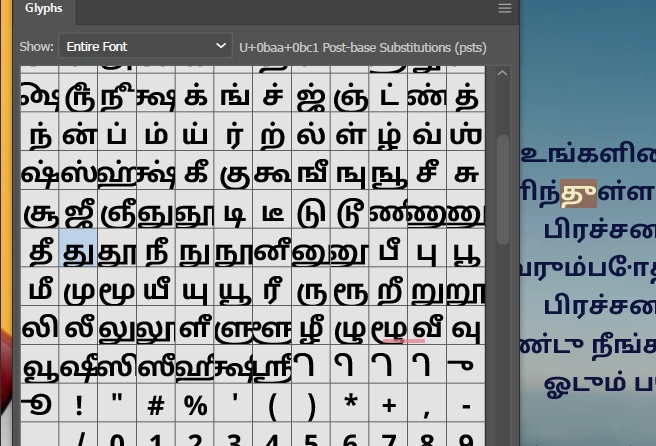Screen dimensions: 656x446
Task: Choose the ச் glyph cell
Action: tap(272, 93)
